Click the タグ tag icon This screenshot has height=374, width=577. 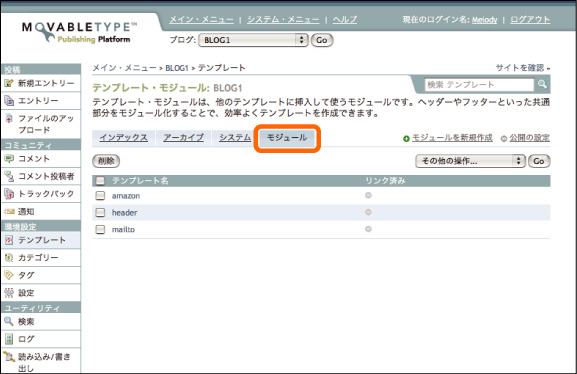[x=9, y=275]
